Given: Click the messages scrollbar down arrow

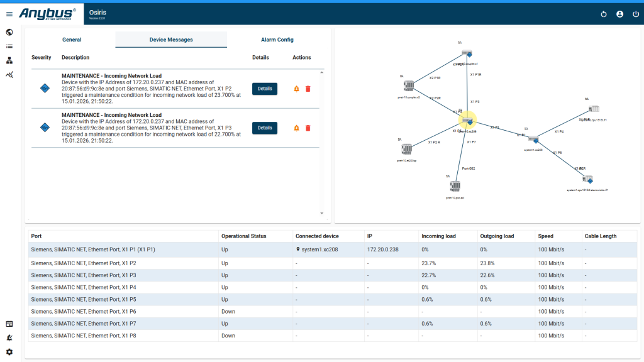Looking at the screenshot, I should pyautogui.click(x=321, y=214).
